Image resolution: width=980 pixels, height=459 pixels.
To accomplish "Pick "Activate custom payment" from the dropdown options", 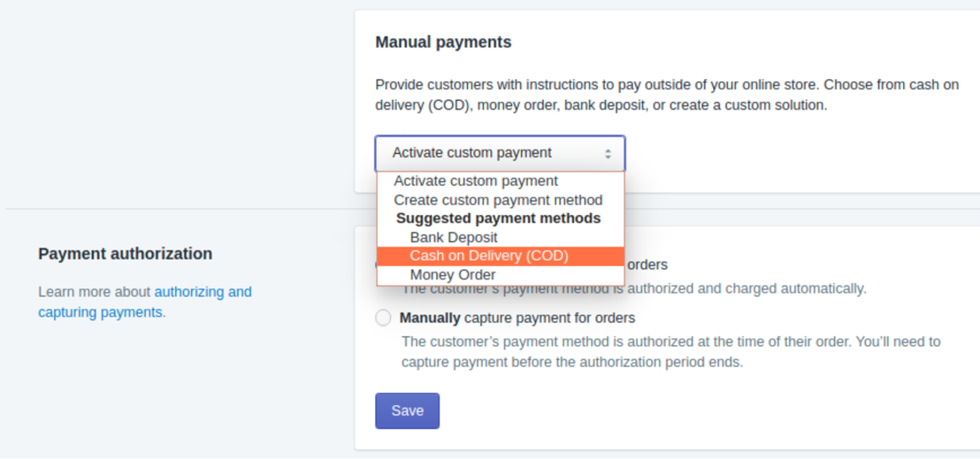I will tap(476, 181).
